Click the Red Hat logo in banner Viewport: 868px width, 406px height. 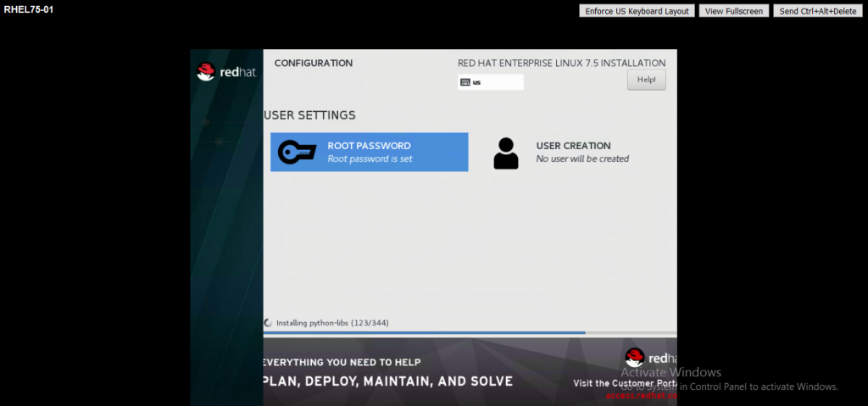(651, 357)
